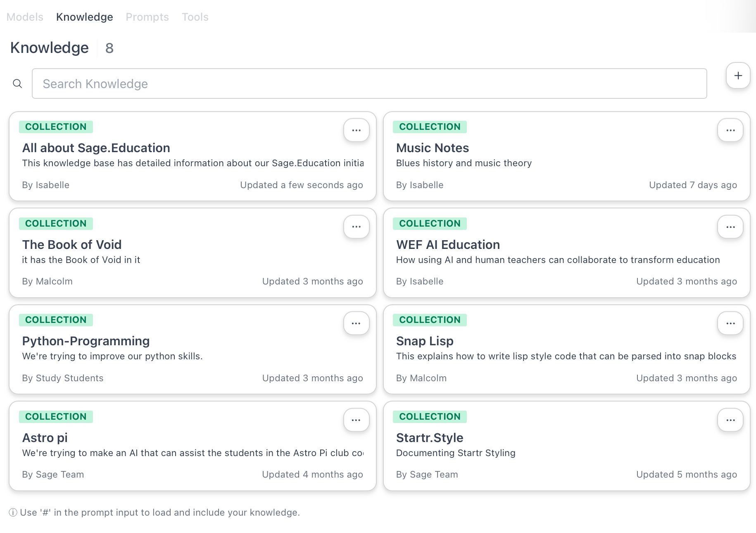
Task: Select the Knowledge tab
Action: [x=84, y=17]
